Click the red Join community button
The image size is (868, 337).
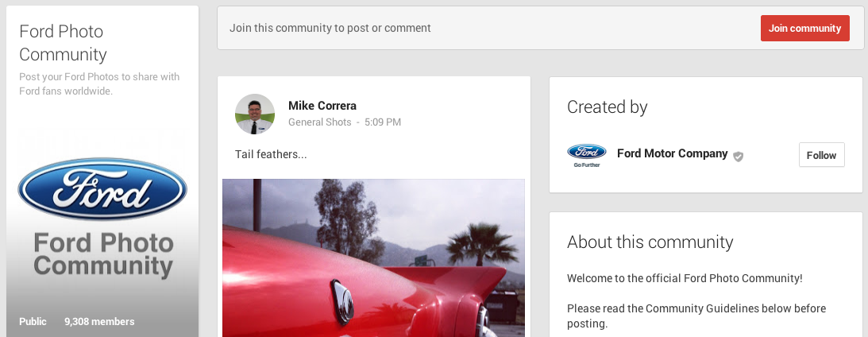tap(805, 29)
